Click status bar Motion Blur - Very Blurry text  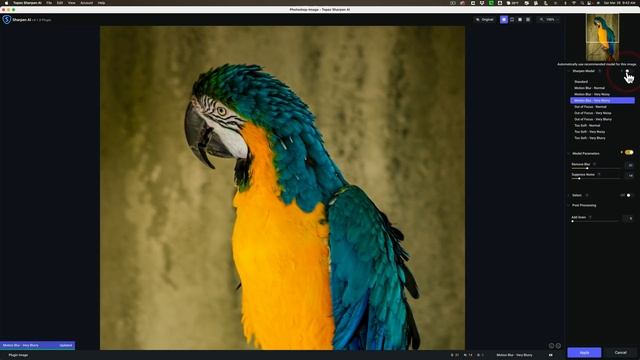tap(514, 355)
